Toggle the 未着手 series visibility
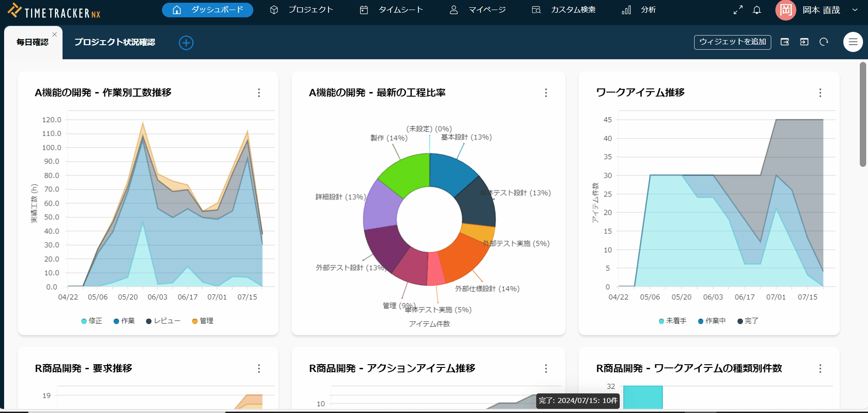868x413 pixels. tap(672, 320)
